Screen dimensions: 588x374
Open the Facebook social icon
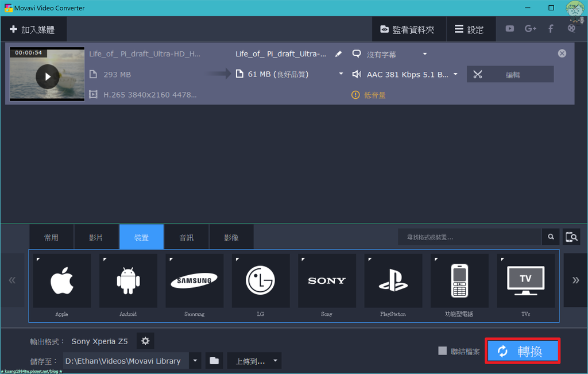click(551, 29)
